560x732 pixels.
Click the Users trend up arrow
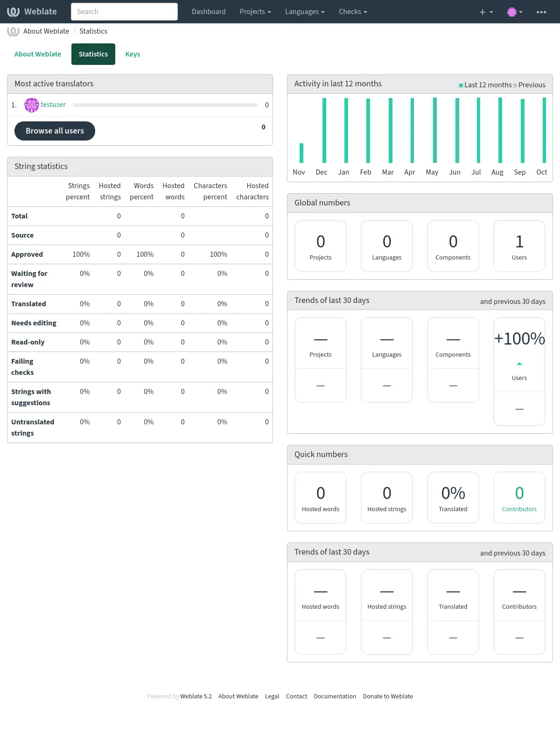tap(519, 364)
